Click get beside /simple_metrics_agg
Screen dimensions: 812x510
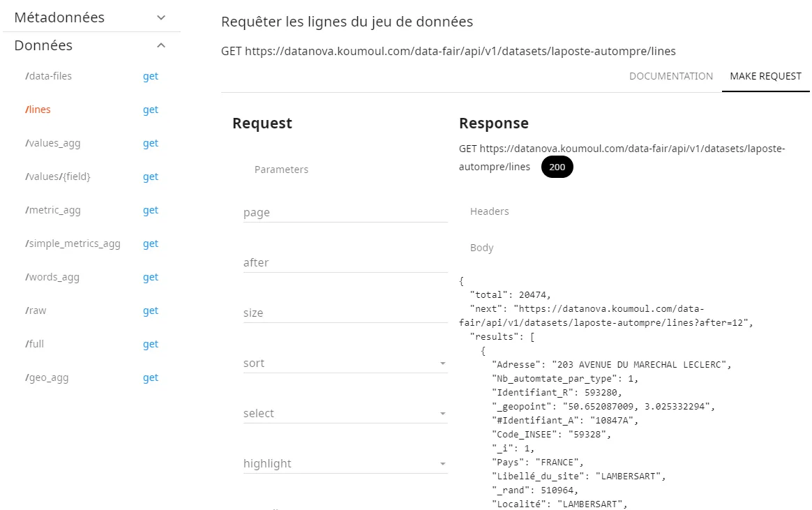[x=151, y=244]
